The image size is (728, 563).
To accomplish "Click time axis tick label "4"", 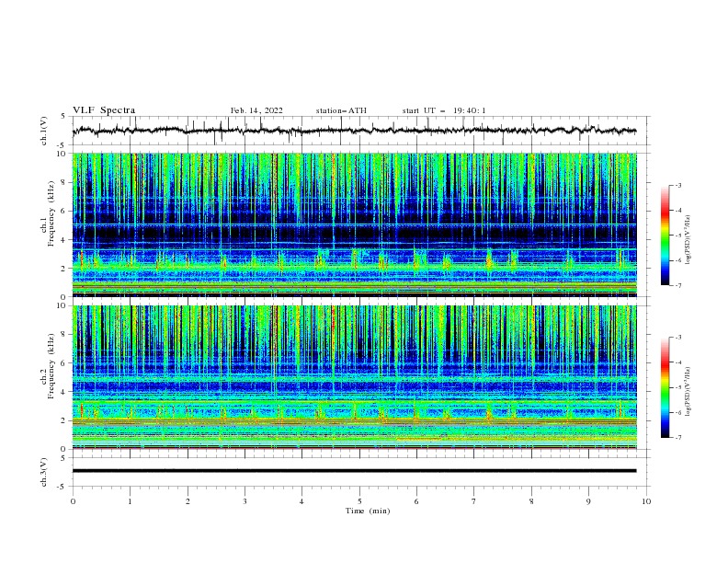I will [301, 501].
